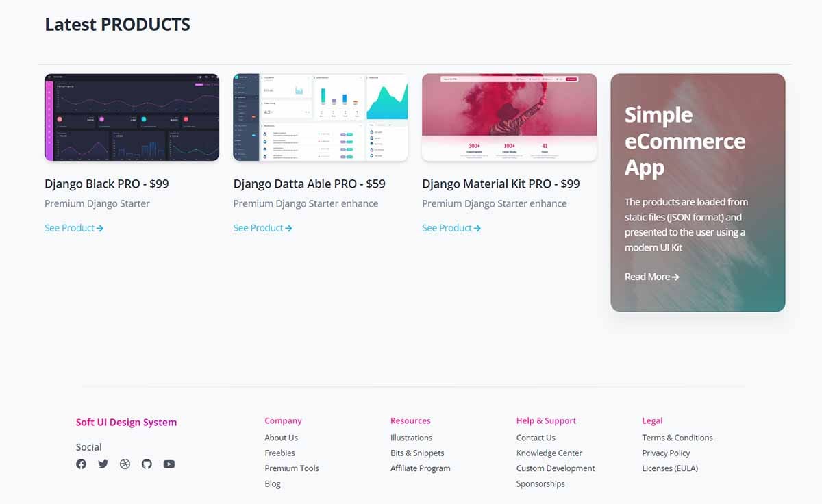Open Contact Us under Help & Support

[x=536, y=438]
